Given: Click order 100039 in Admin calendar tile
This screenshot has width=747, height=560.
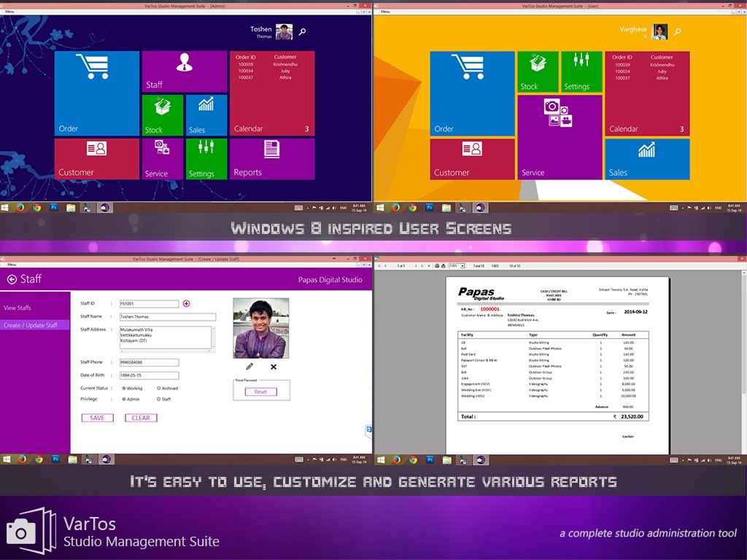Looking at the screenshot, I should pos(246,64).
